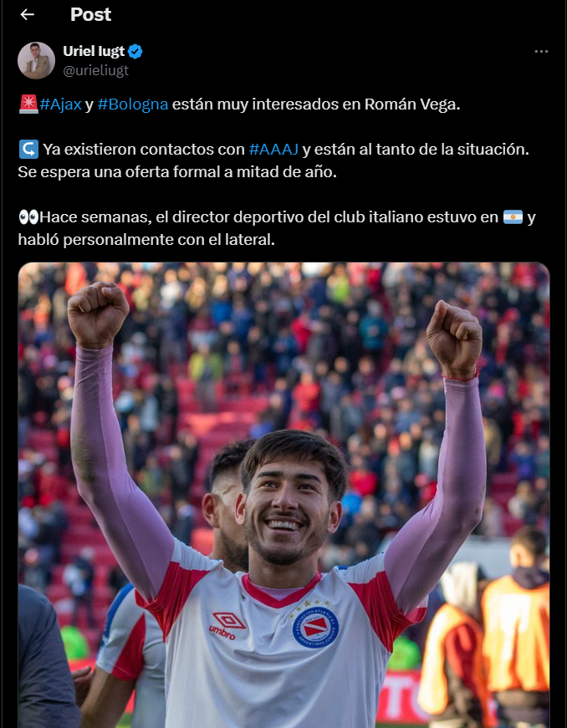
Task: Click the eyes emoji
Action: tap(28, 216)
